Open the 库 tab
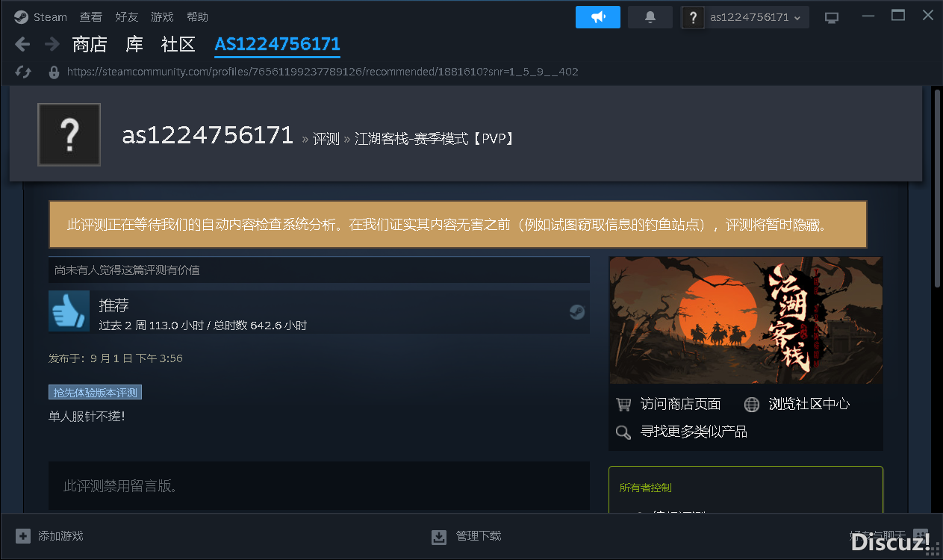 point(134,44)
